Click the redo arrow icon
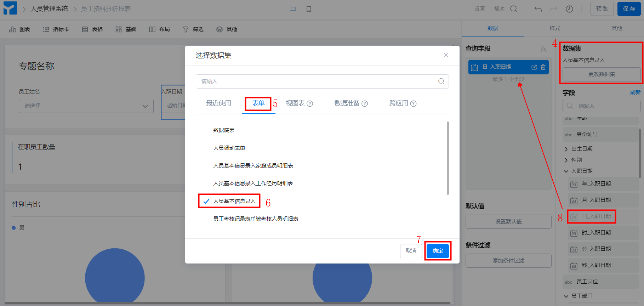 click(553, 9)
